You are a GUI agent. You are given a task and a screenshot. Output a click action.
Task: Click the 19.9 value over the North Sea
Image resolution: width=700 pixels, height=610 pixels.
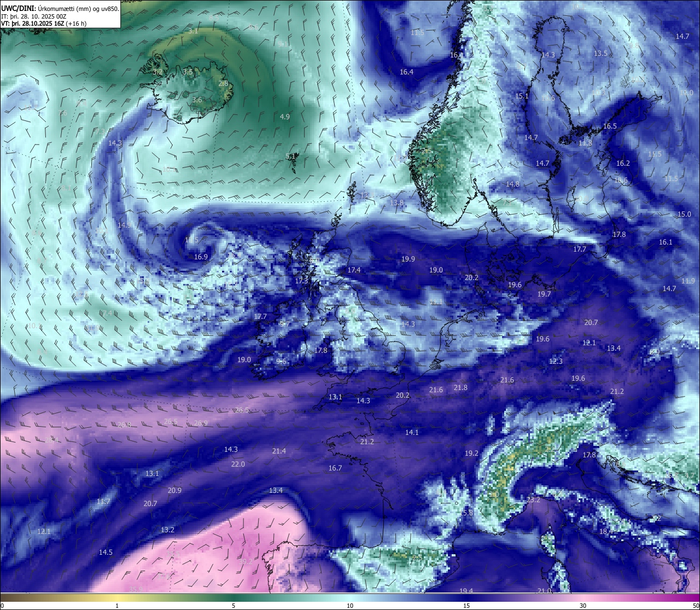(x=408, y=259)
